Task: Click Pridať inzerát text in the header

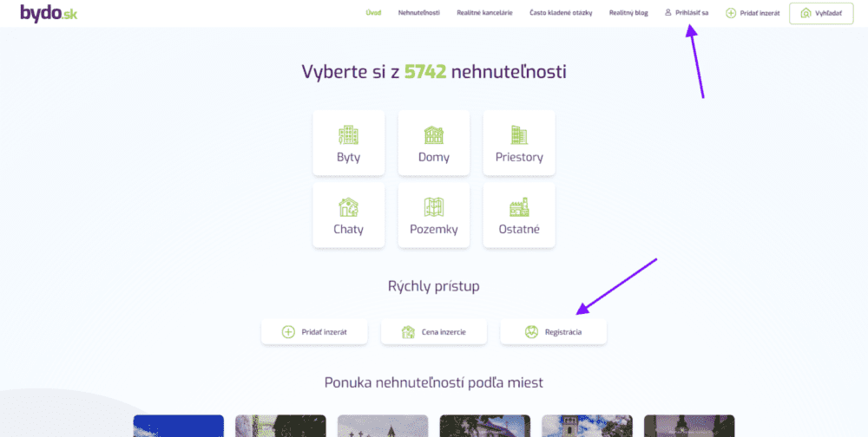Action: click(759, 13)
